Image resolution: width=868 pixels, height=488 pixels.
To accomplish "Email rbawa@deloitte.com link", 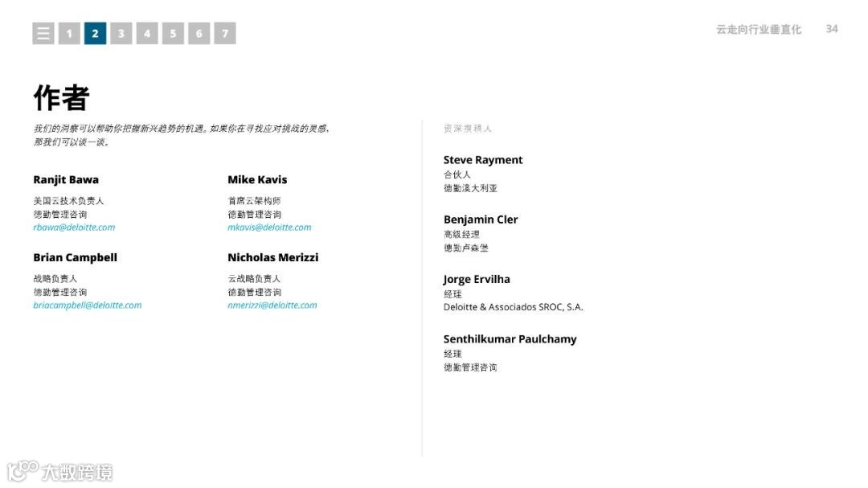I will [74, 227].
